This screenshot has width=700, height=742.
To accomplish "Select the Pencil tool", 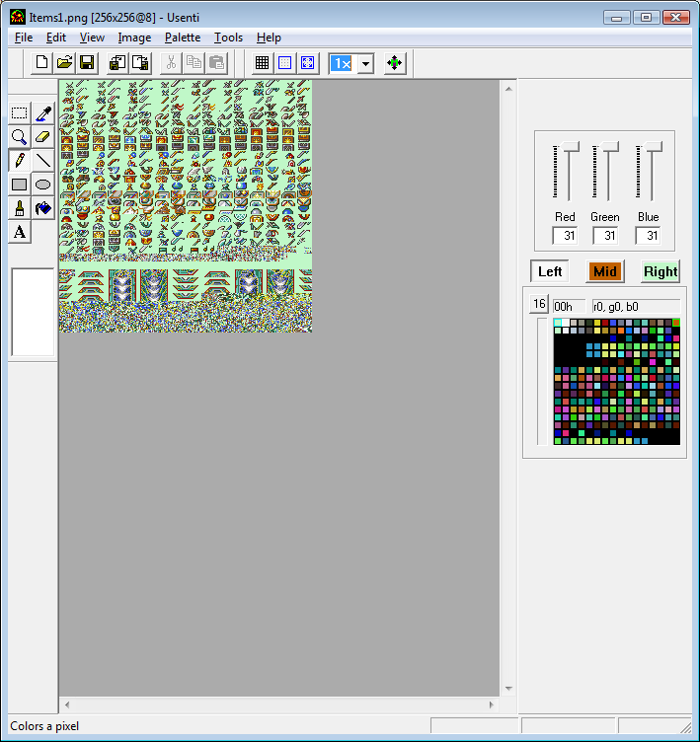I will 20,161.
